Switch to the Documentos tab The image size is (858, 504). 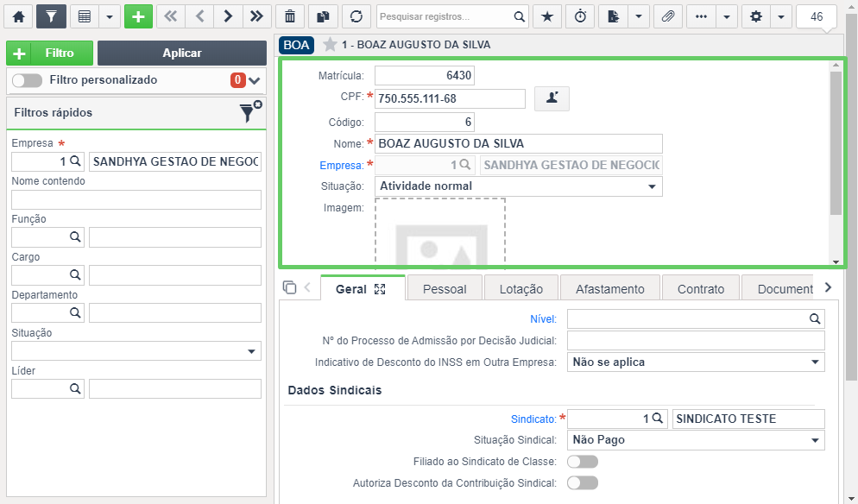[779, 288]
